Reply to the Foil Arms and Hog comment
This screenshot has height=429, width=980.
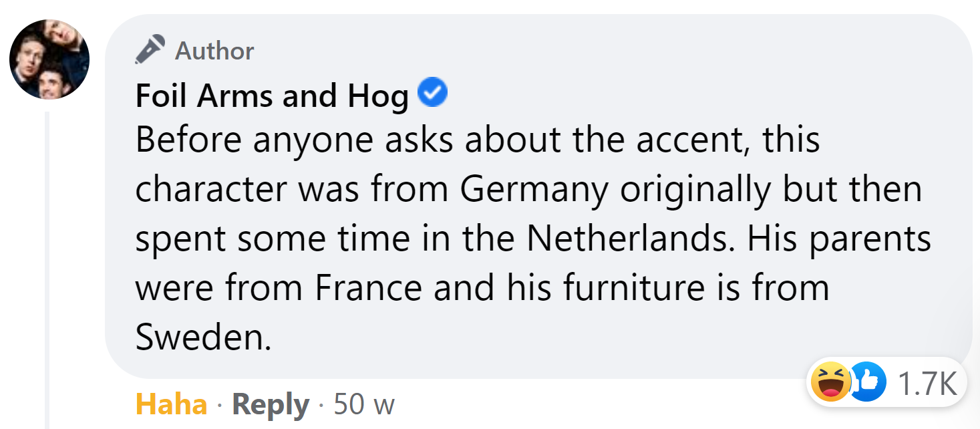point(270,404)
